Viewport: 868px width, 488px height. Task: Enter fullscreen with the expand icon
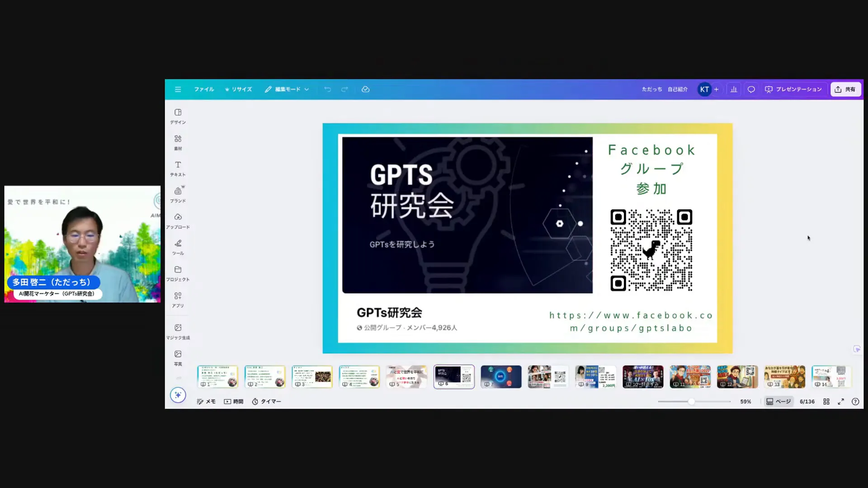click(841, 401)
